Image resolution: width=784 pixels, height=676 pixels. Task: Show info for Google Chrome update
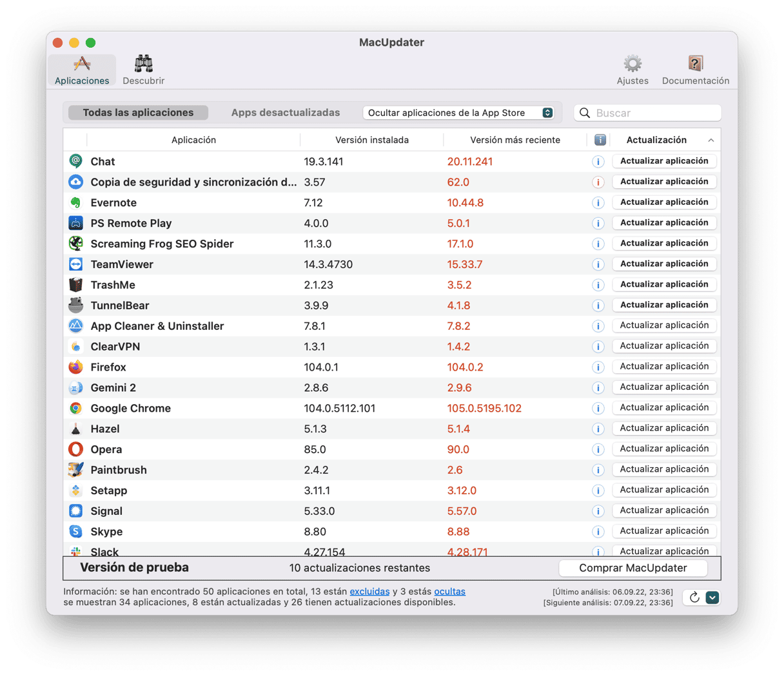[x=598, y=409]
